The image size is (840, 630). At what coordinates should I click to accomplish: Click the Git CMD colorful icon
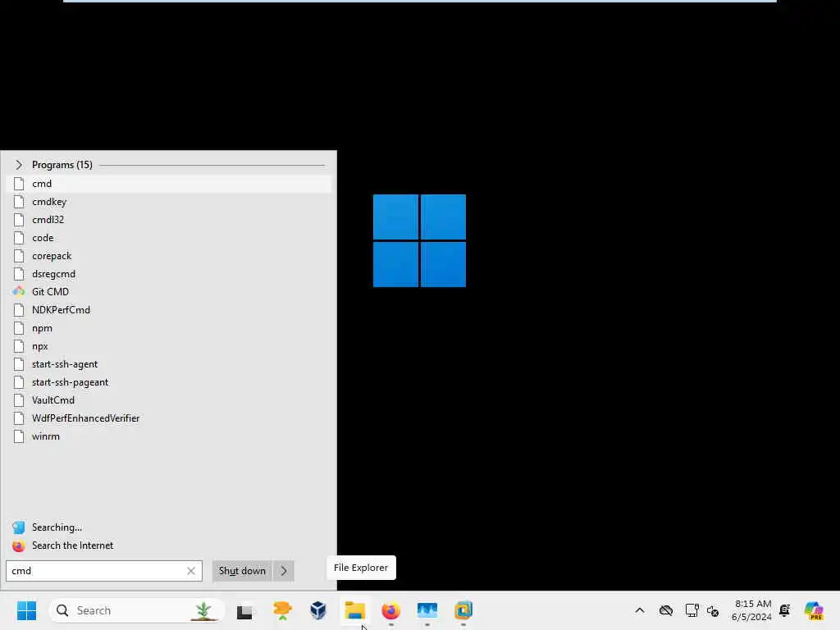pos(19,292)
